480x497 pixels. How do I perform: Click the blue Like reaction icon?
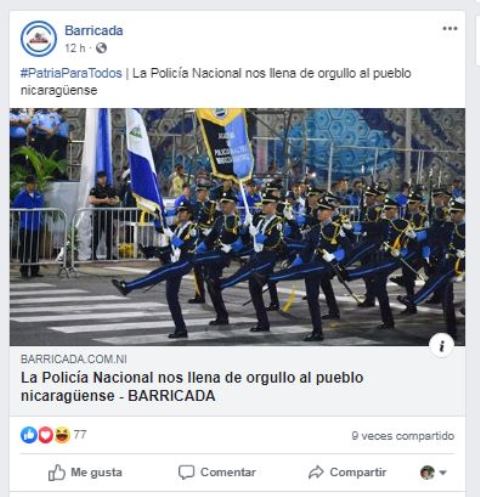(29, 435)
